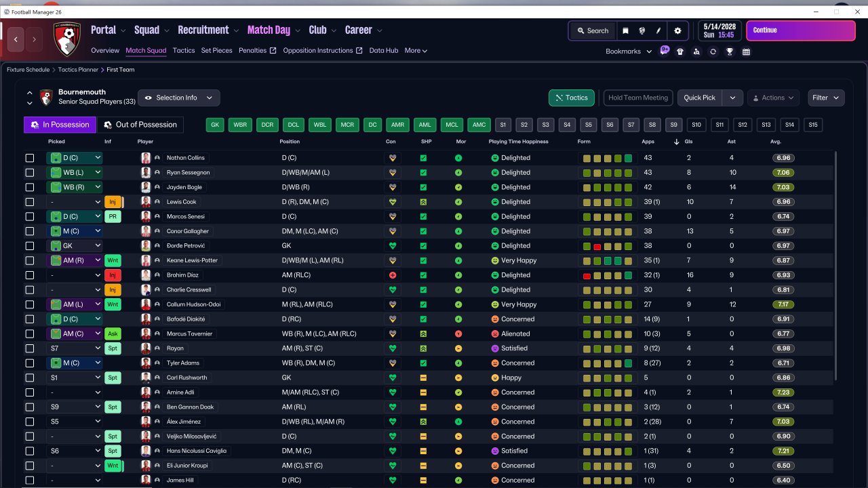This screenshot has height=488, width=868.
Task: Select the checkbox for Đorđe Petrović
Action: (30, 246)
